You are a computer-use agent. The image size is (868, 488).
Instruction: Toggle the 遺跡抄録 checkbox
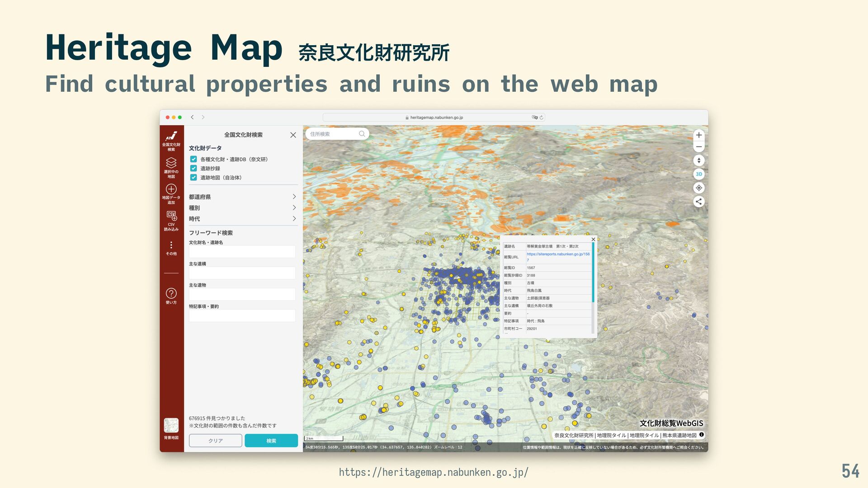193,169
